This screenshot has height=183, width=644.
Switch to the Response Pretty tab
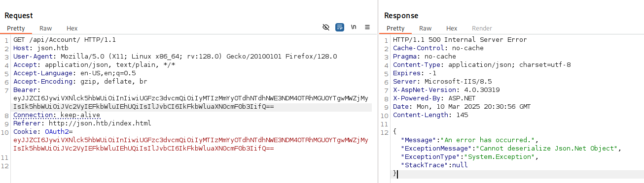pyautogui.click(x=395, y=29)
